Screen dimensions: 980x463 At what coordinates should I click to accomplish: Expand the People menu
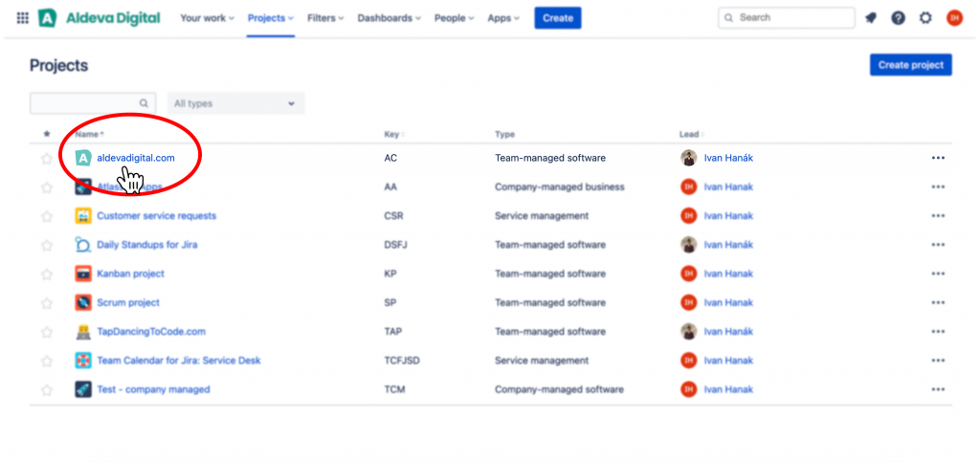455,18
